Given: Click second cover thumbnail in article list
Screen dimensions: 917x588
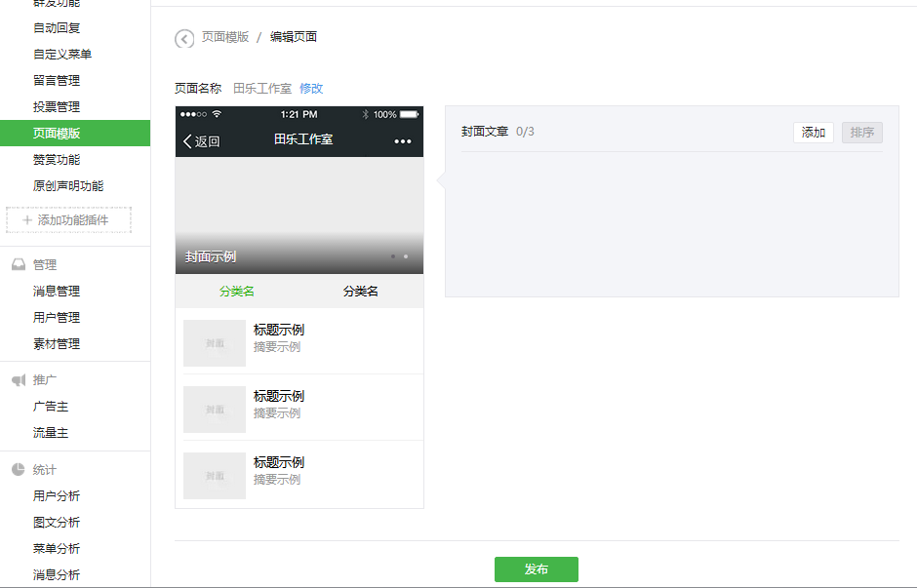Looking at the screenshot, I should (215, 410).
